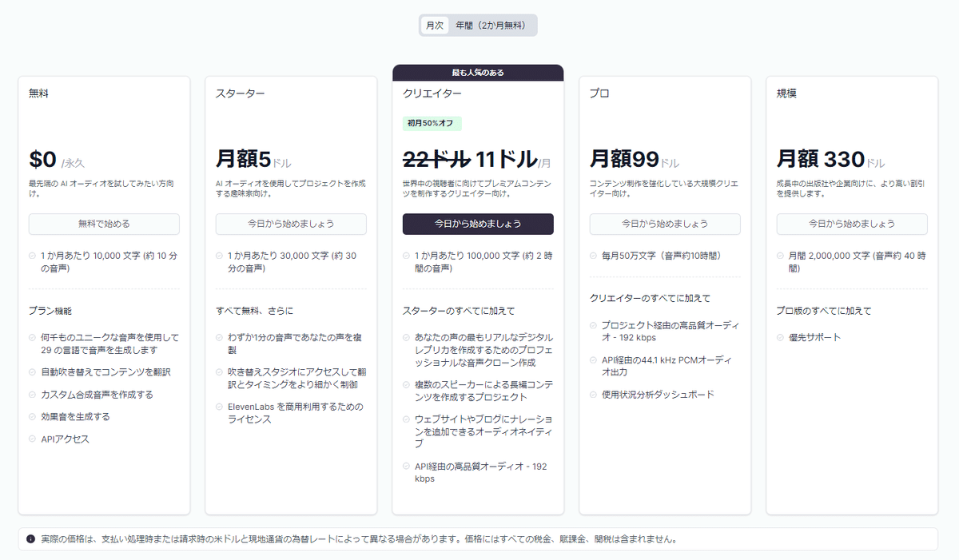
Task: Click check icon beside 使用状況分析ダッシュボード
Action: point(594,395)
